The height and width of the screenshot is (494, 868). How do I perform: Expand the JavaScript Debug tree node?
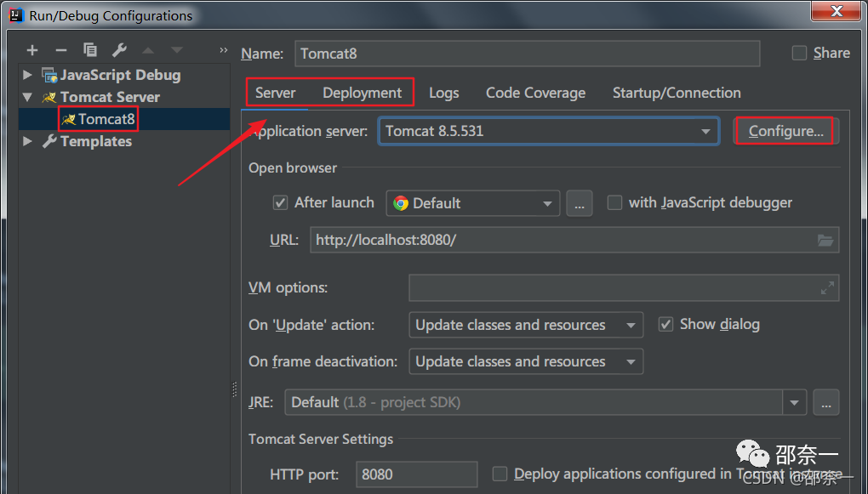tap(27, 75)
